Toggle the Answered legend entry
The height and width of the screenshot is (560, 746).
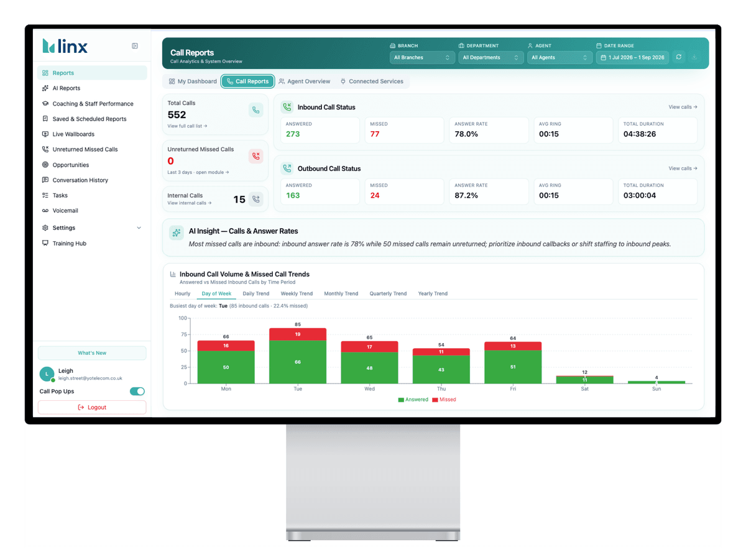click(413, 400)
